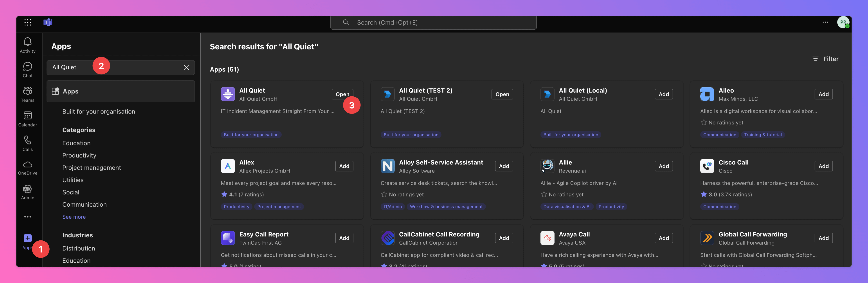
Task: Click the top Search bar
Action: click(x=433, y=23)
